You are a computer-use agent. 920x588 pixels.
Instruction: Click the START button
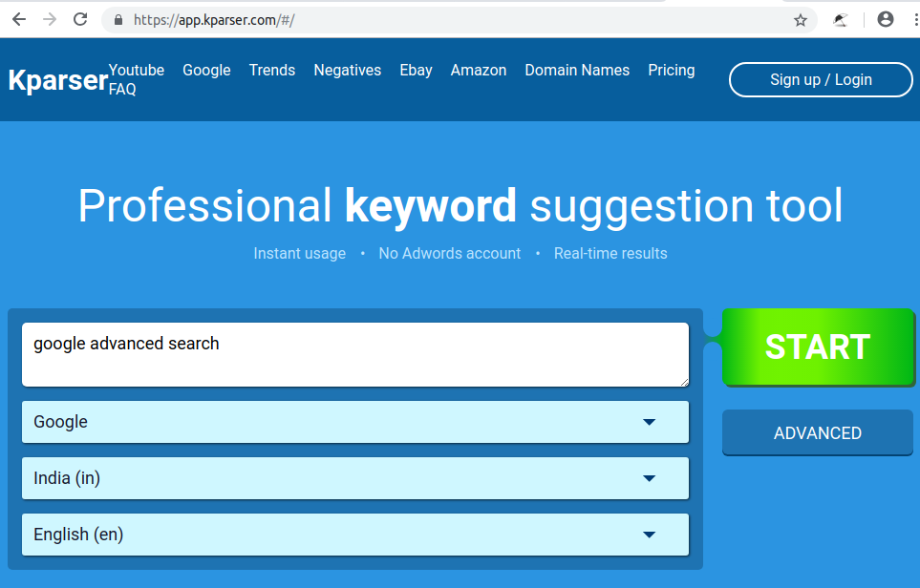(817, 347)
